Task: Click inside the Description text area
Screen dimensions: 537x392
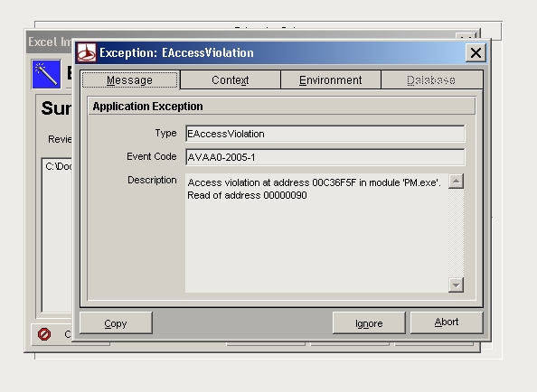Action: click(x=316, y=233)
